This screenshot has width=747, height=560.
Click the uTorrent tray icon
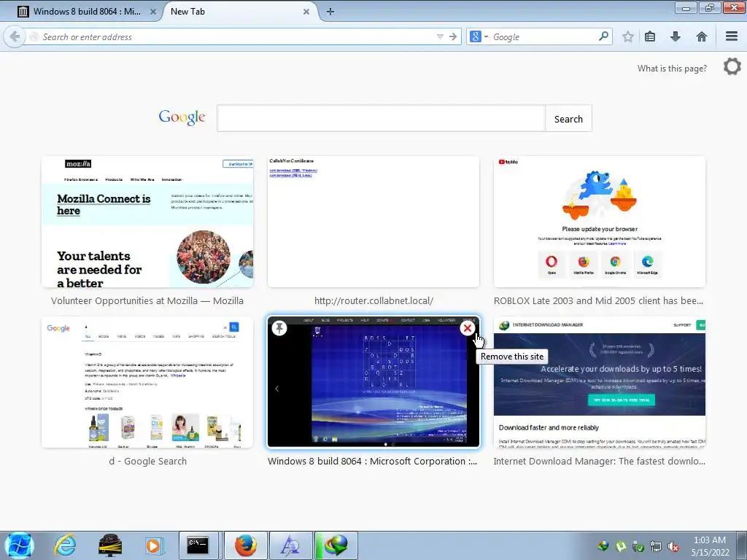pos(621,546)
